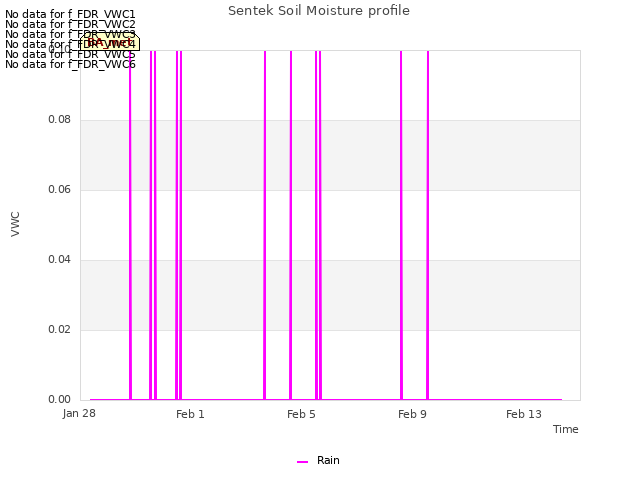
Task: Click the 0.06 y-axis tick label
Action: 59,189
